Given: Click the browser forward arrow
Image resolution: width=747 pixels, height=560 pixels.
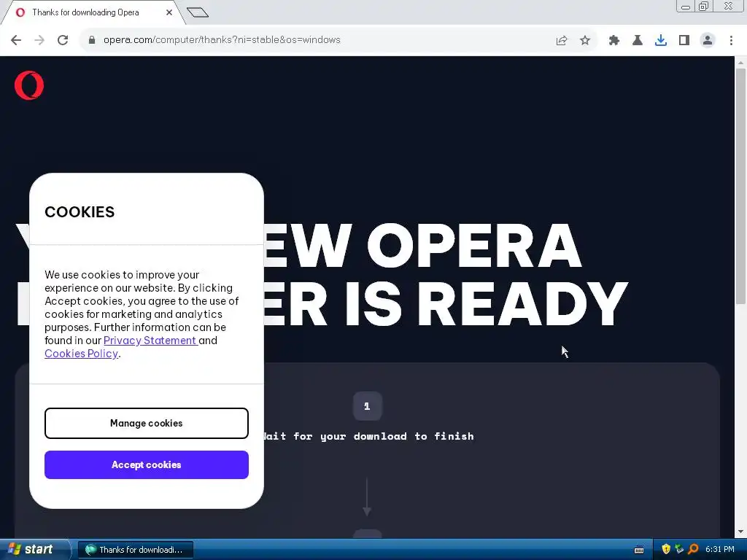Looking at the screenshot, I should tap(39, 40).
